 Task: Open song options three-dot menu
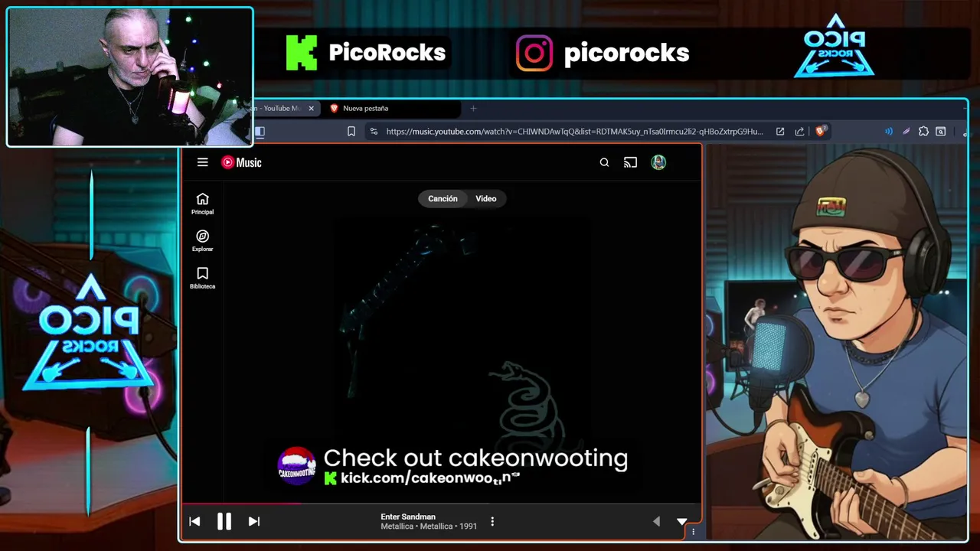pos(492,521)
